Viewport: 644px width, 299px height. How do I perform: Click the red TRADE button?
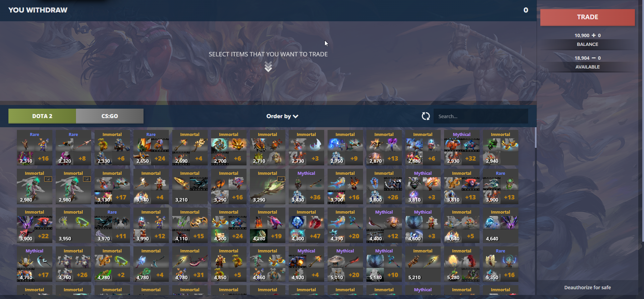588,17
